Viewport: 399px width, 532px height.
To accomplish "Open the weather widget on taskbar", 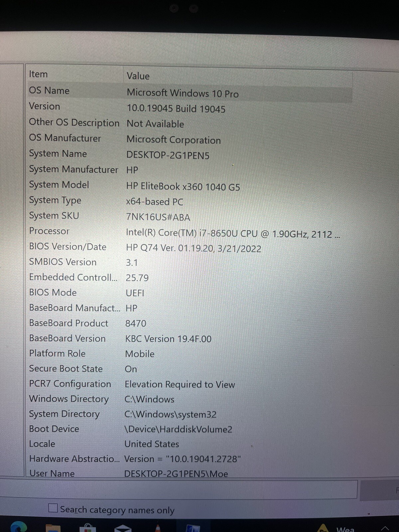I will tap(336, 528).
